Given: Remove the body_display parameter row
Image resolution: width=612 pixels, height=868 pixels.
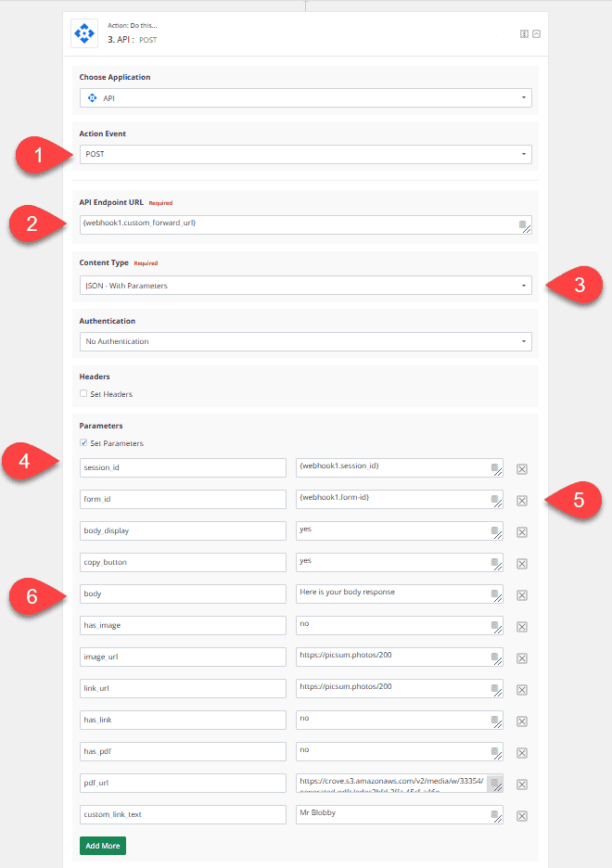Looking at the screenshot, I should 522,532.
